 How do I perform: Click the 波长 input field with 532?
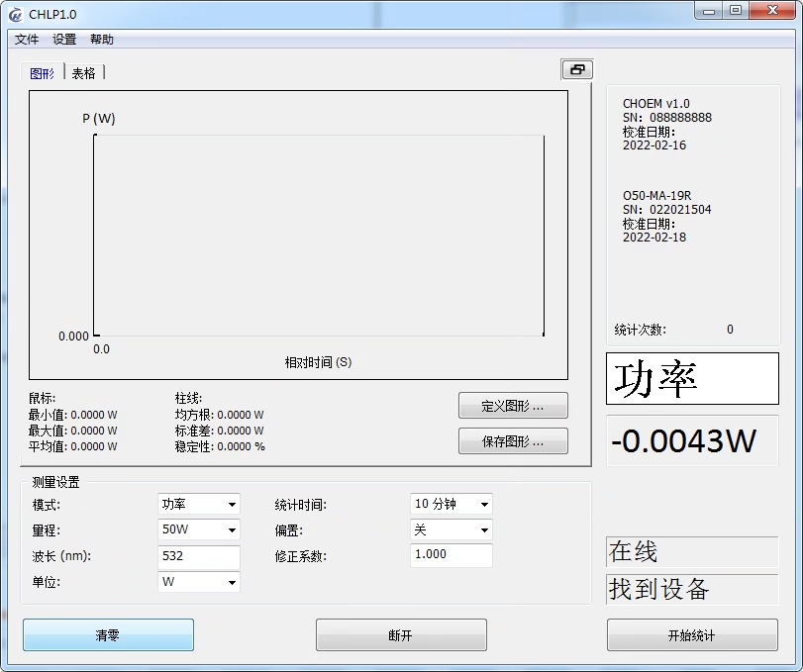pyautogui.click(x=199, y=557)
